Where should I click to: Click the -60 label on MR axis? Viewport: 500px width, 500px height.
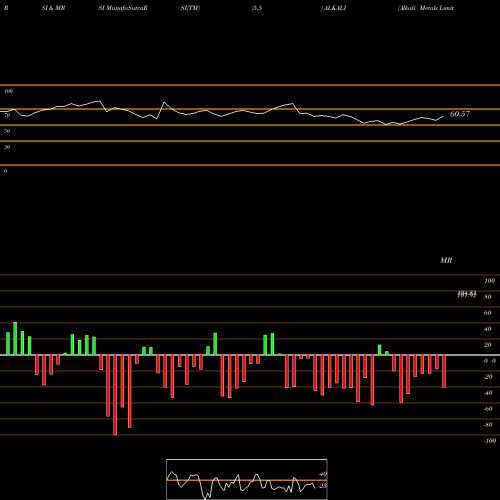point(488,409)
